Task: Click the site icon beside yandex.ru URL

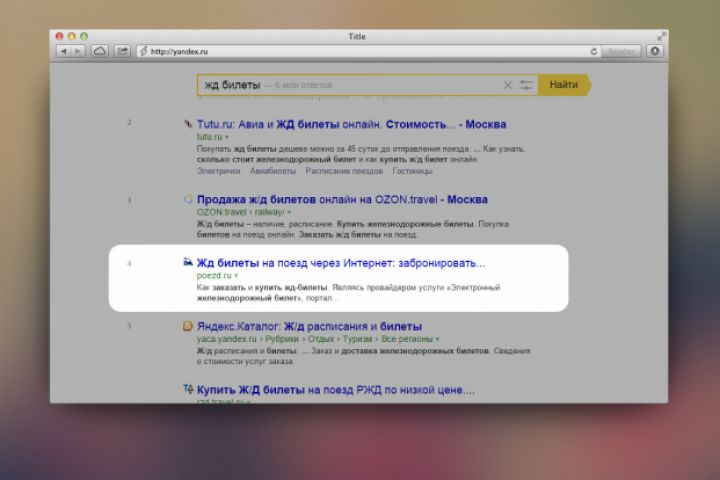Action: [143, 51]
